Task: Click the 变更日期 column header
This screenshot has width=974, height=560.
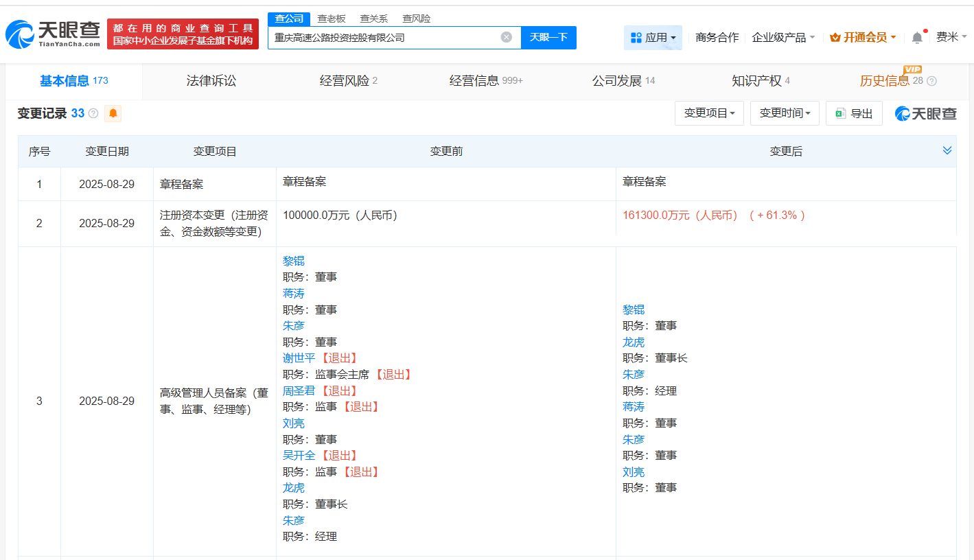Action: 107,152
